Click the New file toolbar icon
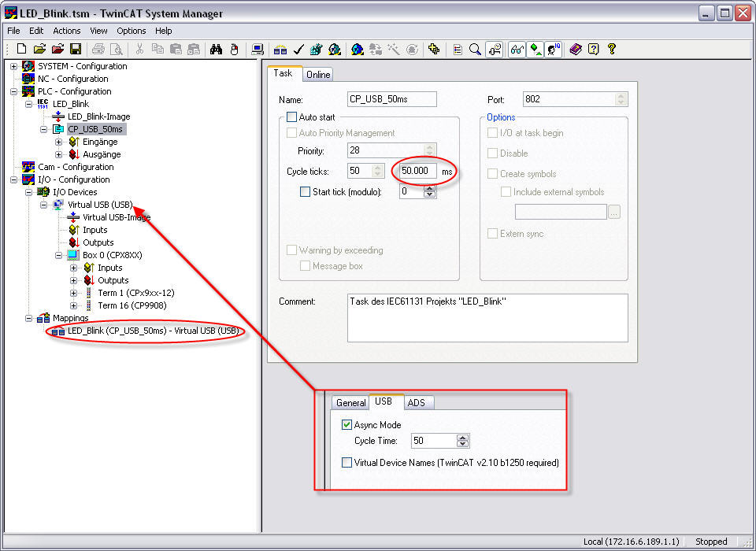The image size is (756, 551). (22, 49)
